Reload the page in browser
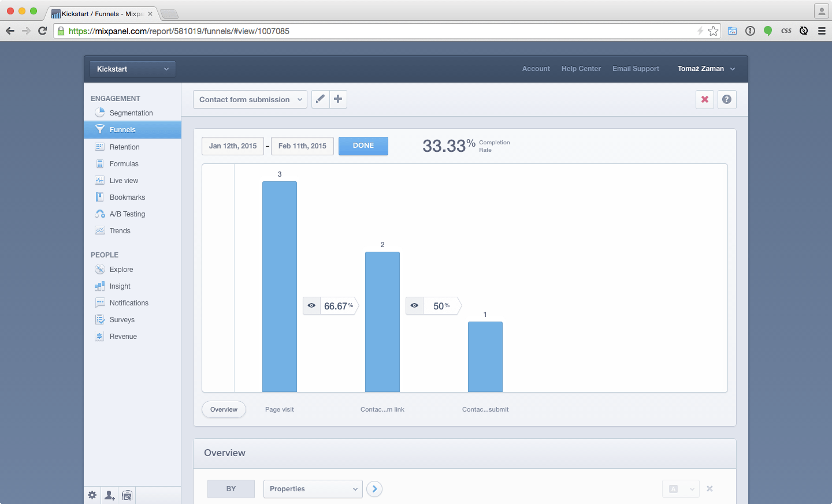832x504 pixels. [x=42, y=31]
